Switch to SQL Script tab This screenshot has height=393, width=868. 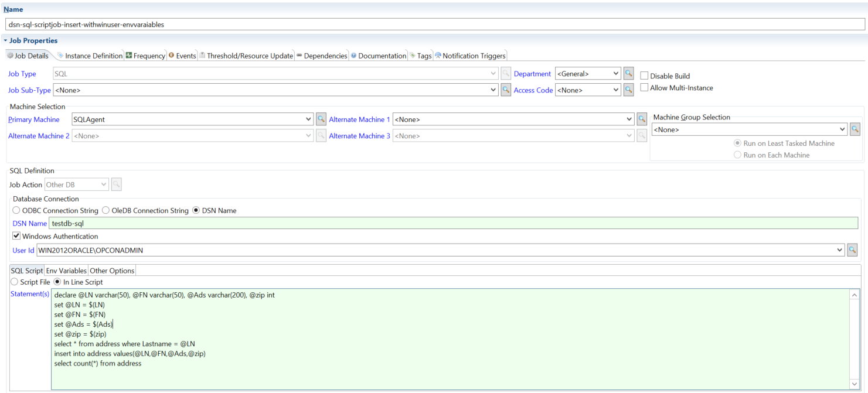click(27, 271)
